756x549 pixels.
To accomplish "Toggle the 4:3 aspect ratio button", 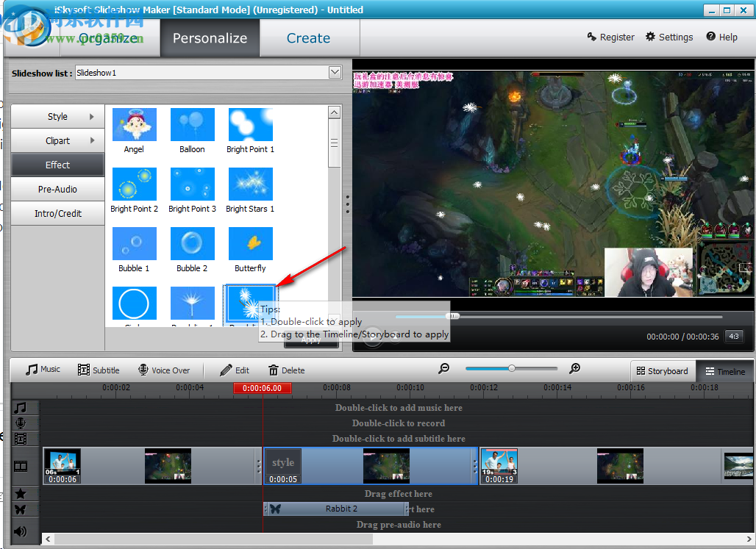I will tap(733, 336).
